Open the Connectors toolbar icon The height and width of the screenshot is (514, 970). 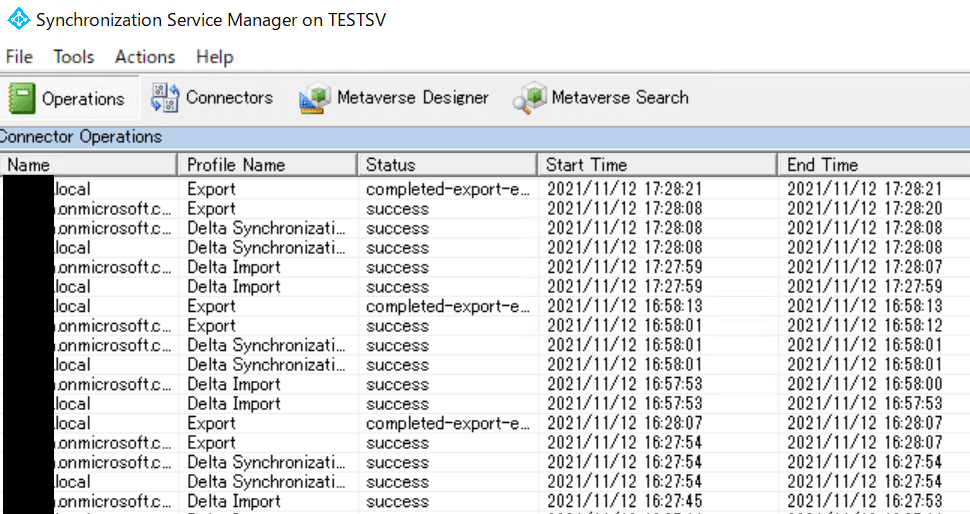point(165,98)
